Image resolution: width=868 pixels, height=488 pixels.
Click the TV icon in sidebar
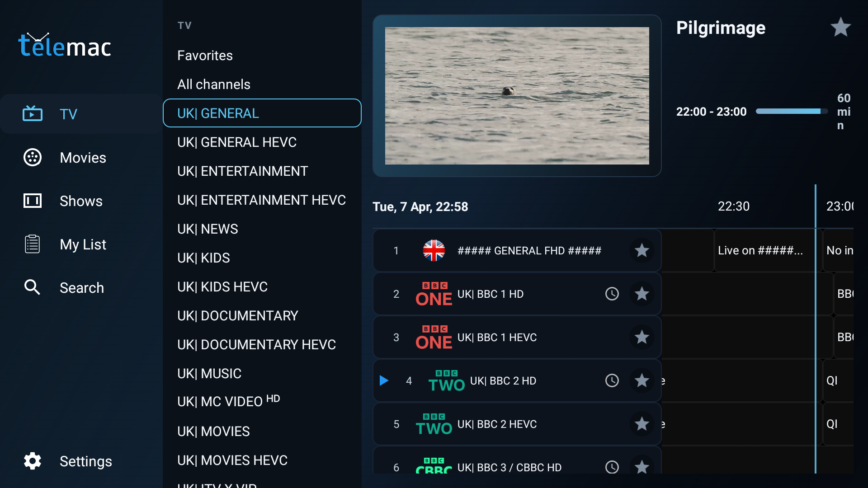(33, 114)
